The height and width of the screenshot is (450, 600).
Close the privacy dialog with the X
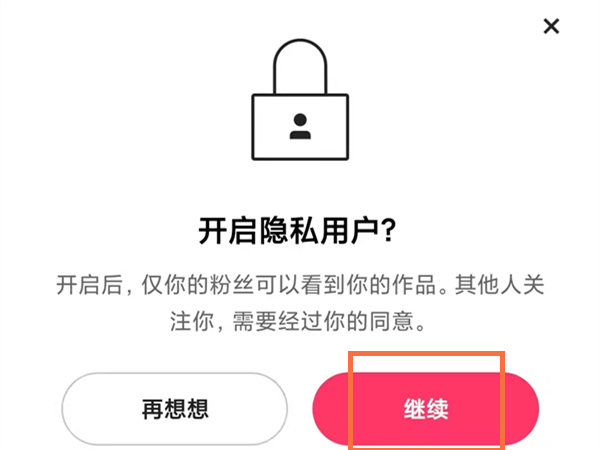(x=551, y=26)
